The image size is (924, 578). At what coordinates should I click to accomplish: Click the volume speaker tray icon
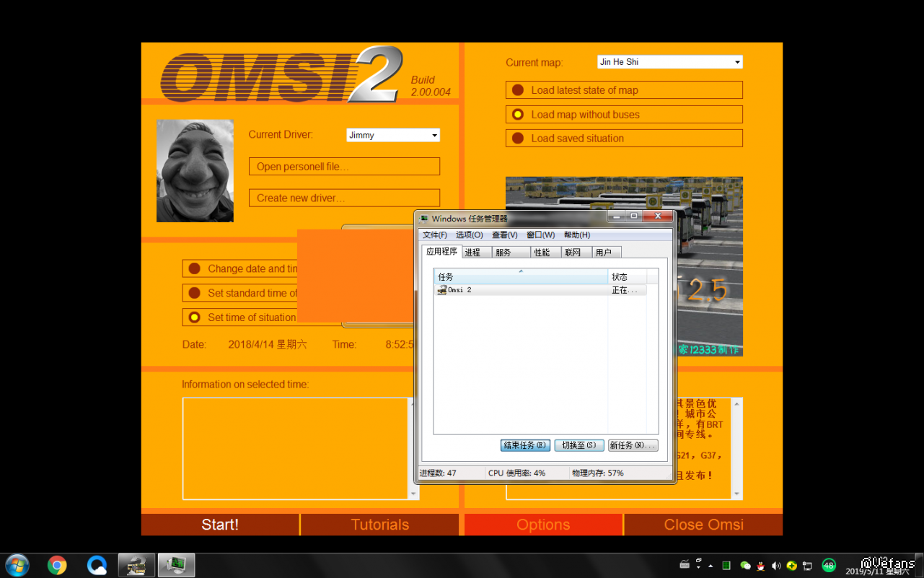776,566
